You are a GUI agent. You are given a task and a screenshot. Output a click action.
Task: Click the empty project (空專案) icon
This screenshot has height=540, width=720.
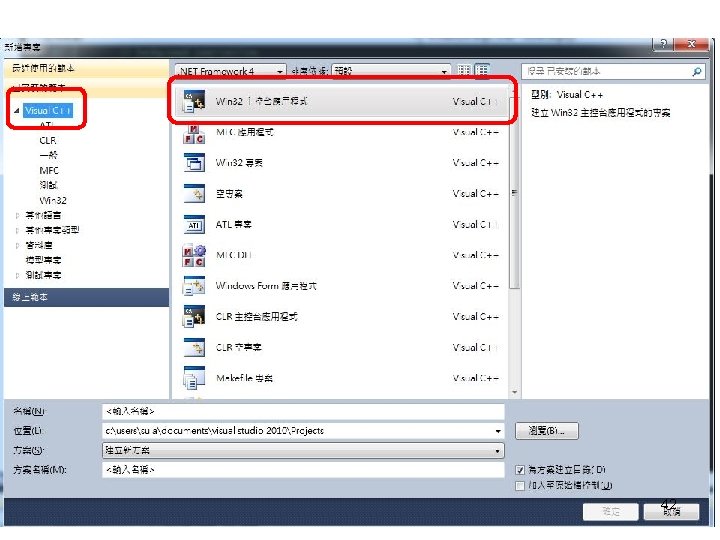coord(194,194)
